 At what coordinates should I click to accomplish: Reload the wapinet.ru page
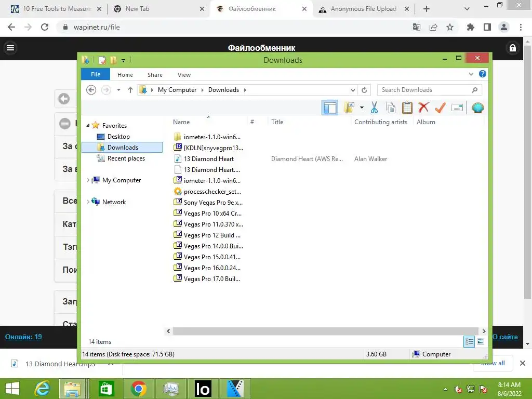tap(45, 27)
